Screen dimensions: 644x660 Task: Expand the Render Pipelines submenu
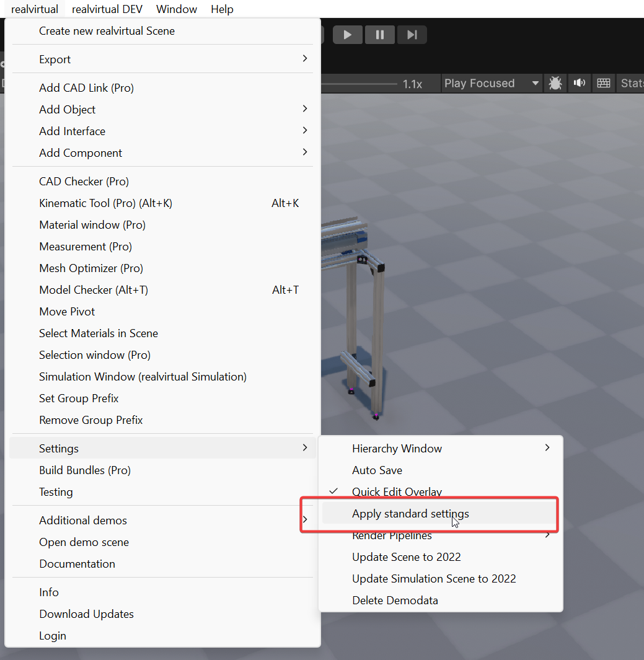pos(440,535)
